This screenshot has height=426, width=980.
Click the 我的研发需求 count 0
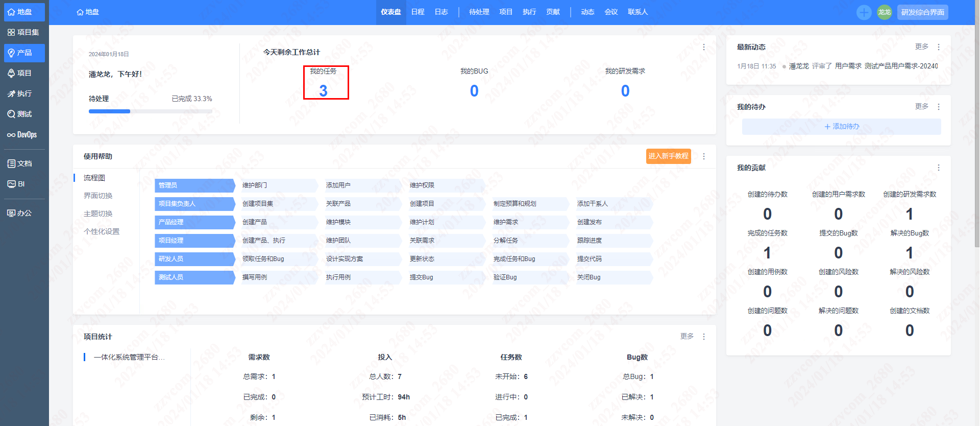point(625,91)
